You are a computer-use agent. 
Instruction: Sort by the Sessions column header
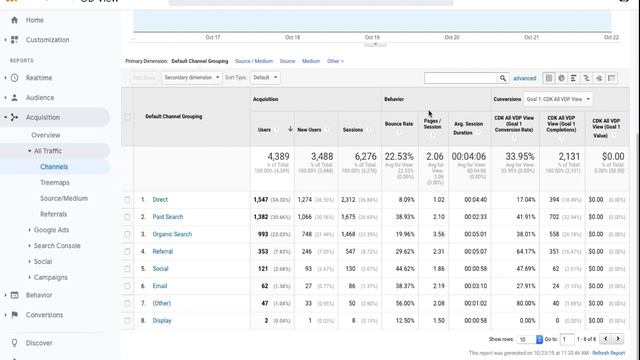(x=353, y=130)
